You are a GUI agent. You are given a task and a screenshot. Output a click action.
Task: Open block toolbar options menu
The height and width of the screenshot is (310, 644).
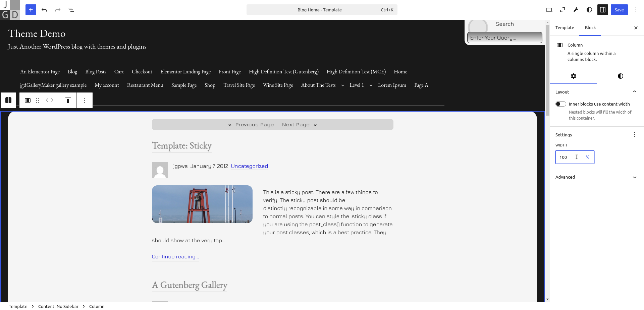click(x=85, y=100)
